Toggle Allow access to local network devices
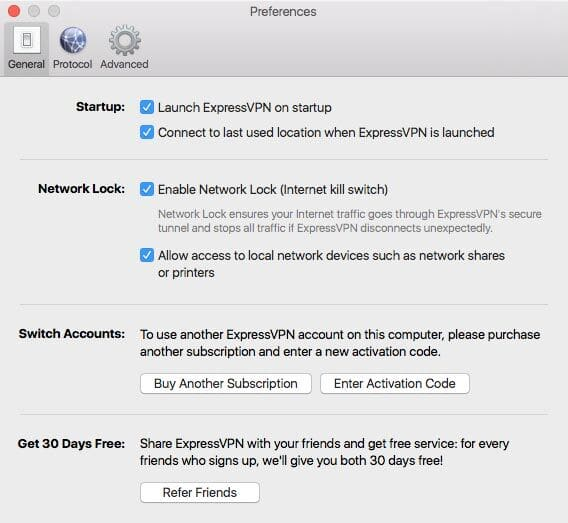568x523 pixels. (147, 255)
